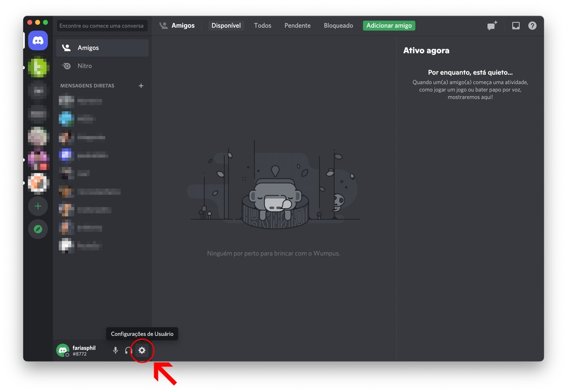This screenshot has width=567, height=392.
Task: Deafen audio with headphones icon
Action: [129, 351]
